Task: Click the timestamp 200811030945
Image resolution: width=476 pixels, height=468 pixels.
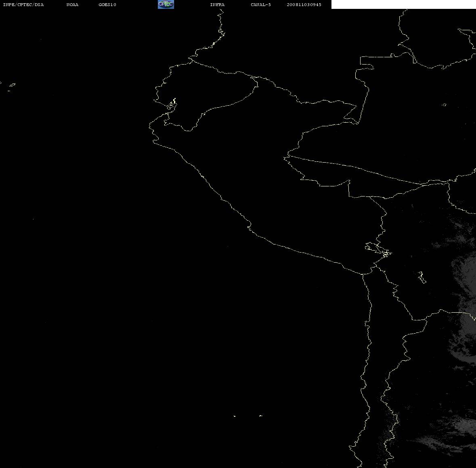Action: [304, 4]
